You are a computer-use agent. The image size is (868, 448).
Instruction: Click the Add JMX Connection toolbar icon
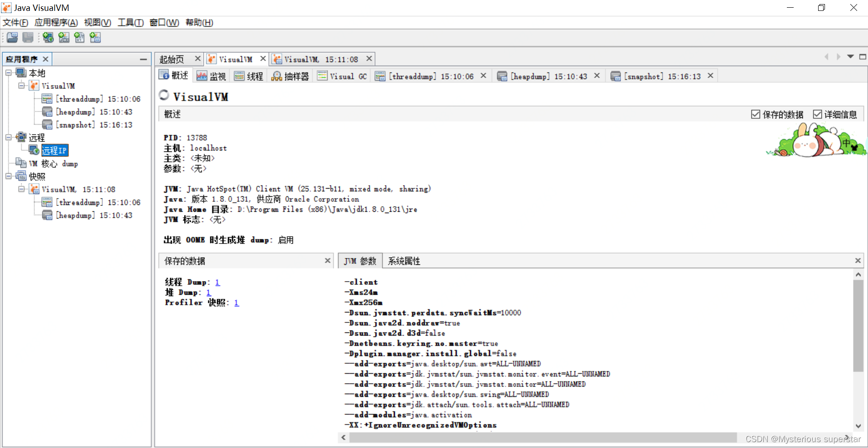click(64, 38)
